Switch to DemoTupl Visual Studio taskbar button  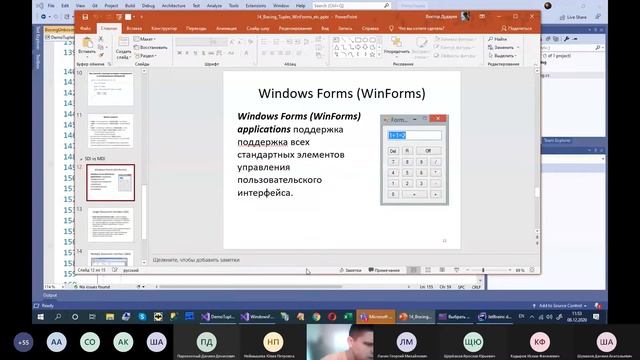[x=218, y=317]
